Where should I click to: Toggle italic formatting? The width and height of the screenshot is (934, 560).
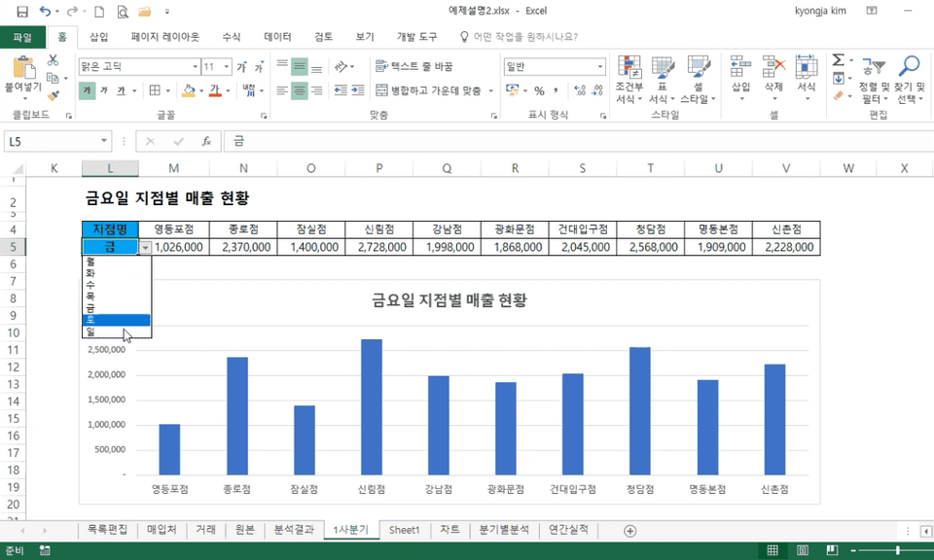(x=104, y=90)
